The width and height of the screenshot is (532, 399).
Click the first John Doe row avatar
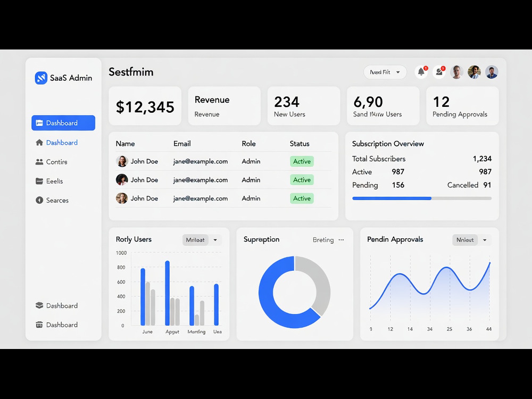point(122,162)
